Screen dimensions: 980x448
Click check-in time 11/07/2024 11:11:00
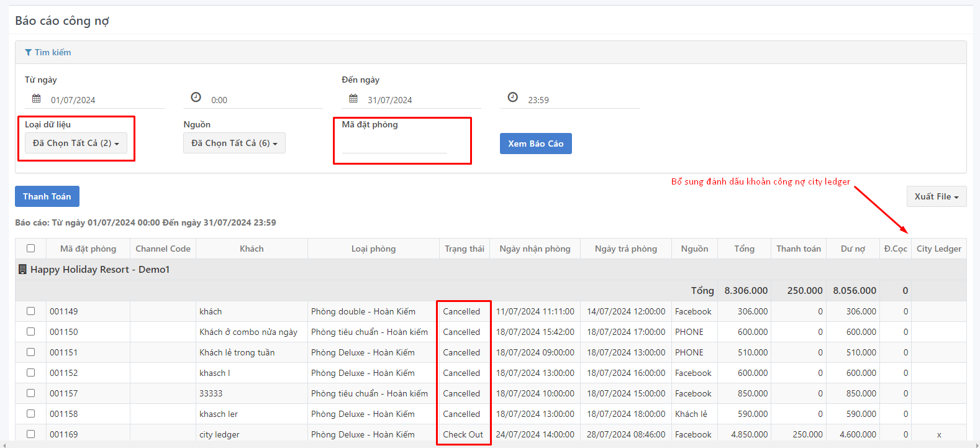pyautogui.click(x=535, y=311)
